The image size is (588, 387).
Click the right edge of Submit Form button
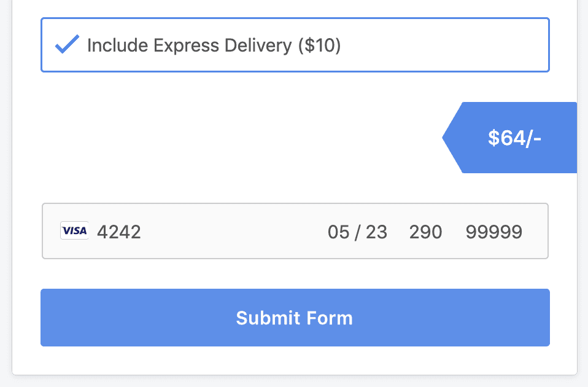pos(544,318)
